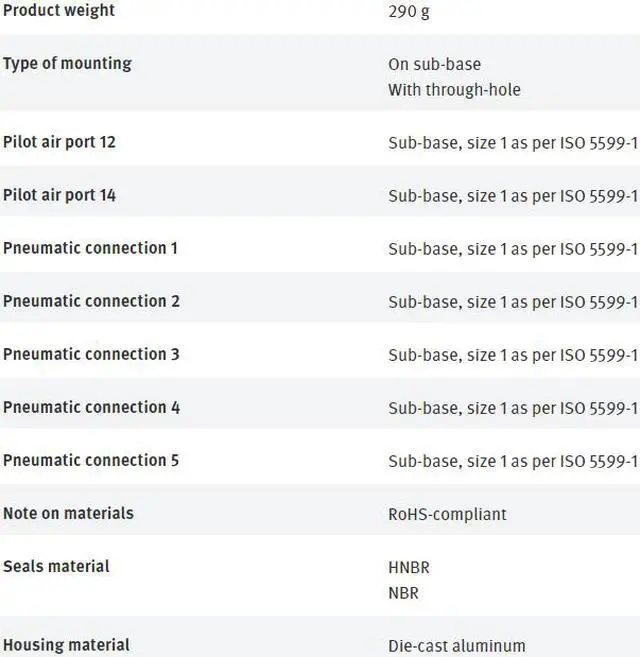Screen dimensions: 640x657
Task: Click the Pilot air port 14 label
Action: pyautogui.click(x=59, y=195)
